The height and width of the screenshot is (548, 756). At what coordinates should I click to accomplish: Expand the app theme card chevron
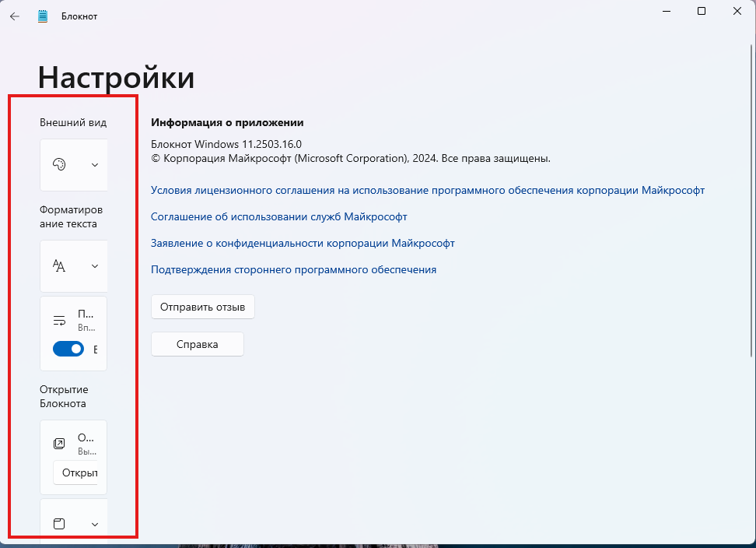point(95,165)
